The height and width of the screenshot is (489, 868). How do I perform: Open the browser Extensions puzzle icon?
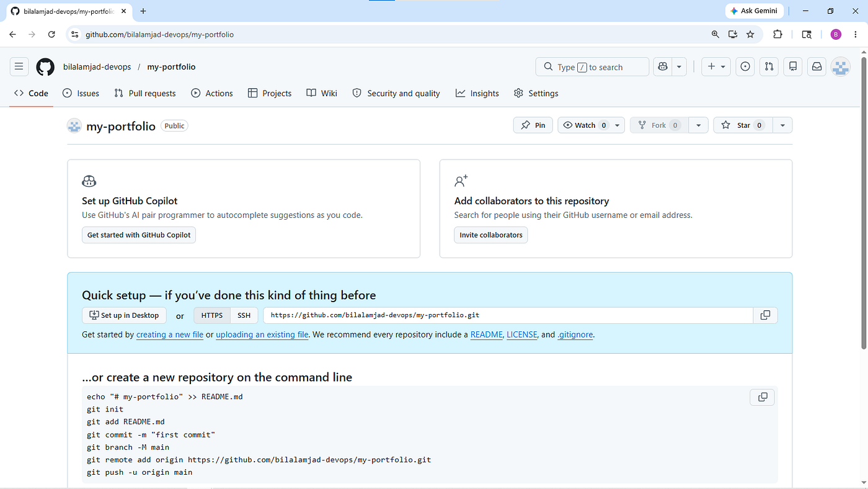click(777, 34)
